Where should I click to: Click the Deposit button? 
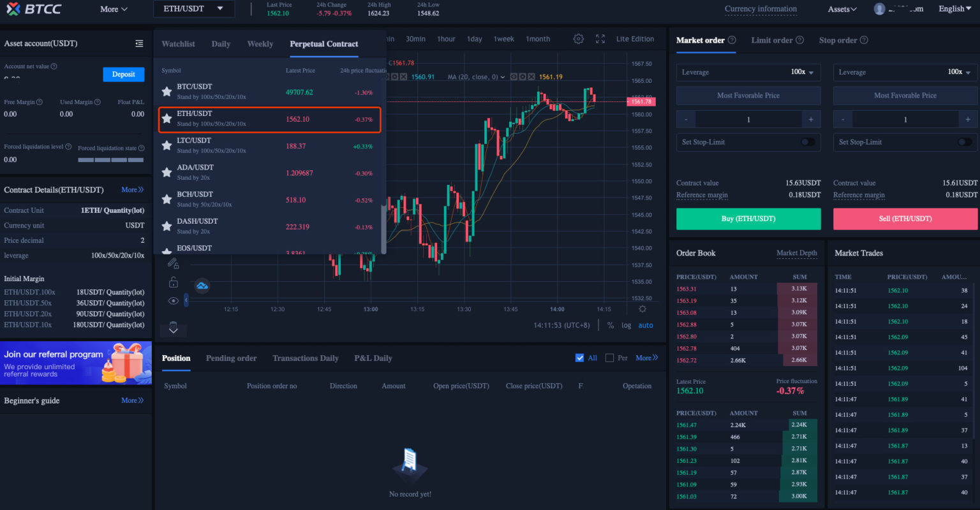[123, 74]
